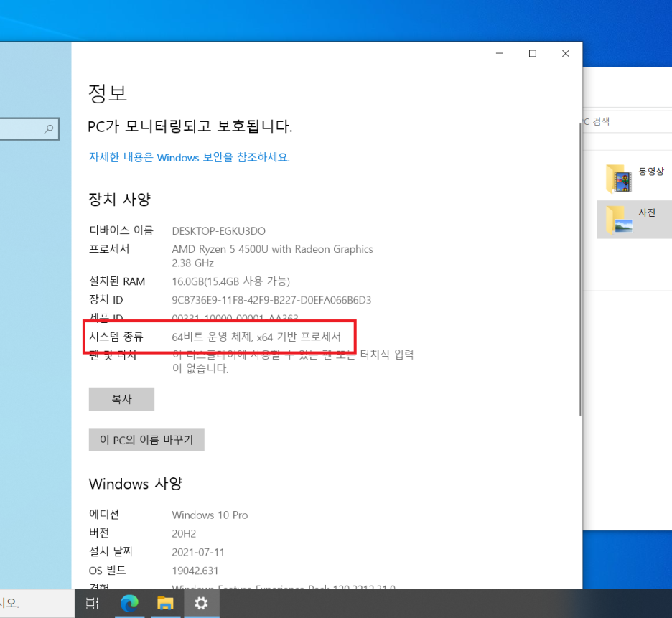Open the Windows 보안 details link
The image size is (672, 618).
[x=190, y=157]
